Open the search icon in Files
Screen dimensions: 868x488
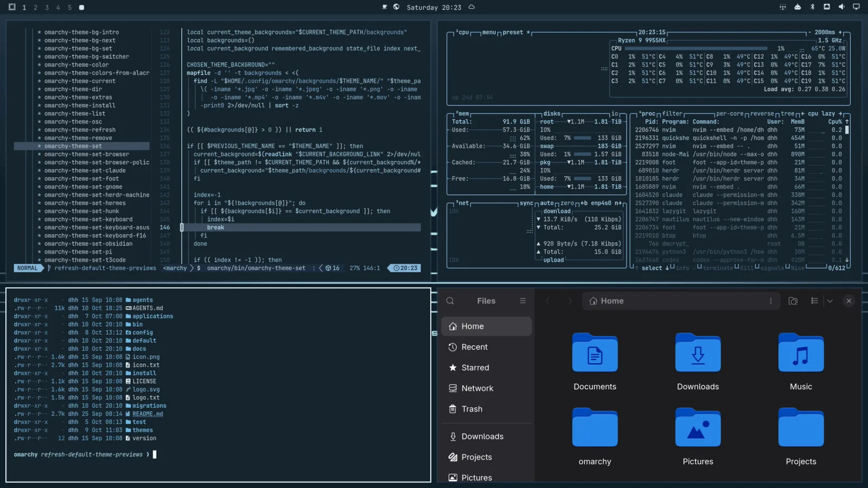(450, 301)
